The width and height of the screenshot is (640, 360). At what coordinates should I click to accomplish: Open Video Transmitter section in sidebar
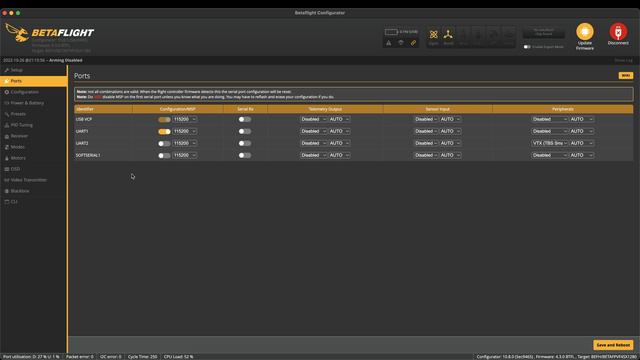coord(33,180)
